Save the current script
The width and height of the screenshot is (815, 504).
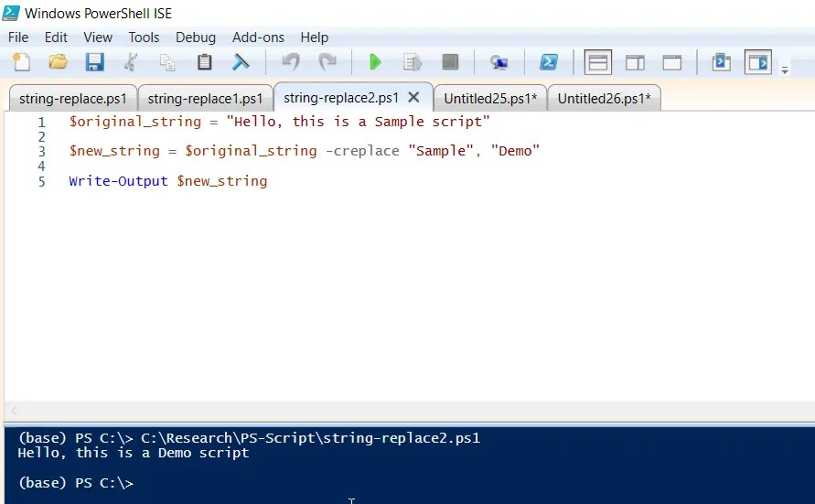point(94,62)
